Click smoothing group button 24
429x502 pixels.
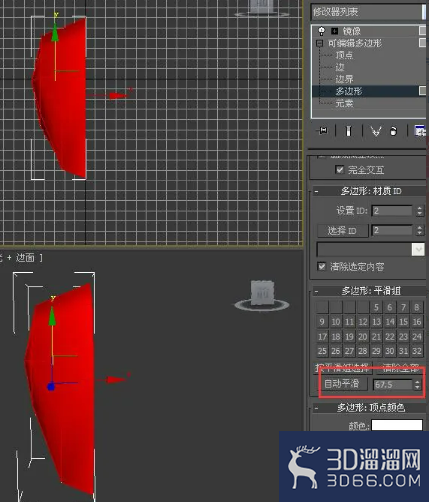(x=417, y=336)
